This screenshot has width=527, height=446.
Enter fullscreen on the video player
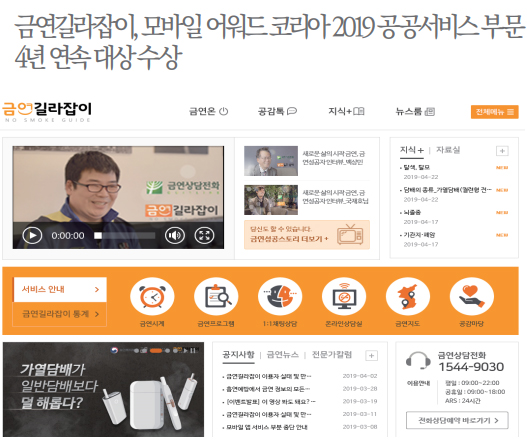pyautogui.click(x=204, y=235)
